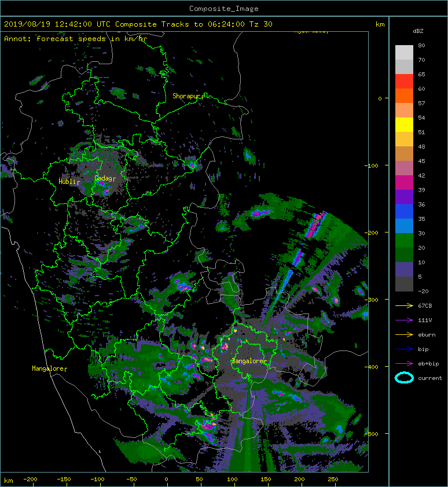Pick the bright yellow swatch between 54 and 51 dBZ

404,124
